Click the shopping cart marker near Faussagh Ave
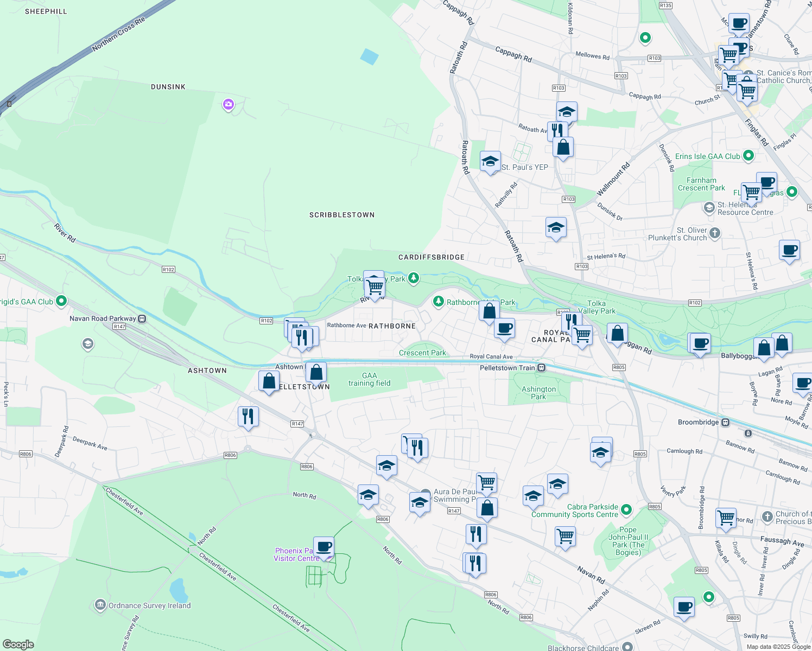The height and width of the screenshot is (651, 812). [726, 518]
